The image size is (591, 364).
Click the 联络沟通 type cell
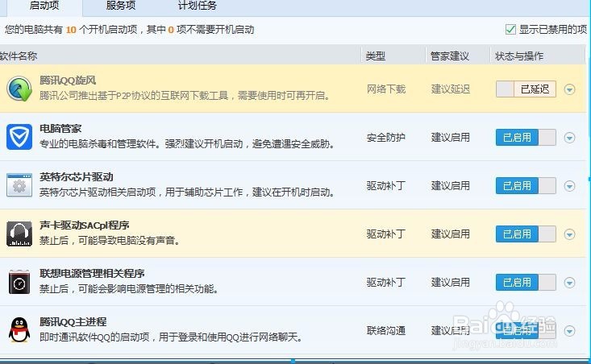click(x=386, y=330)
